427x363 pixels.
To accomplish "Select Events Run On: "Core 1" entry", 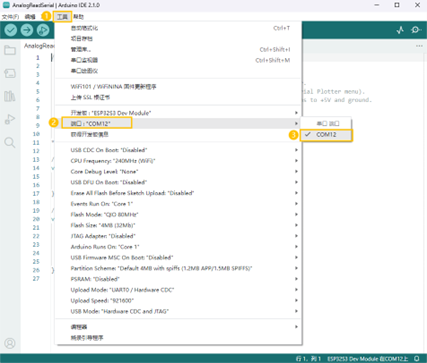I will pos(178,204).
